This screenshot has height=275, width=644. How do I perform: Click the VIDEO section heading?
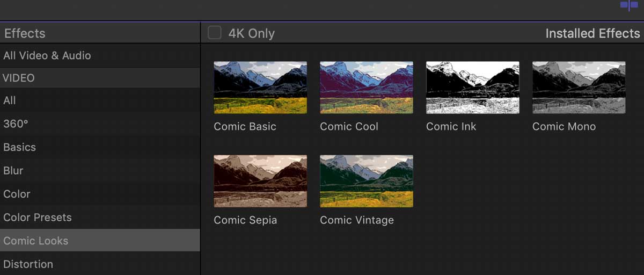100,78
